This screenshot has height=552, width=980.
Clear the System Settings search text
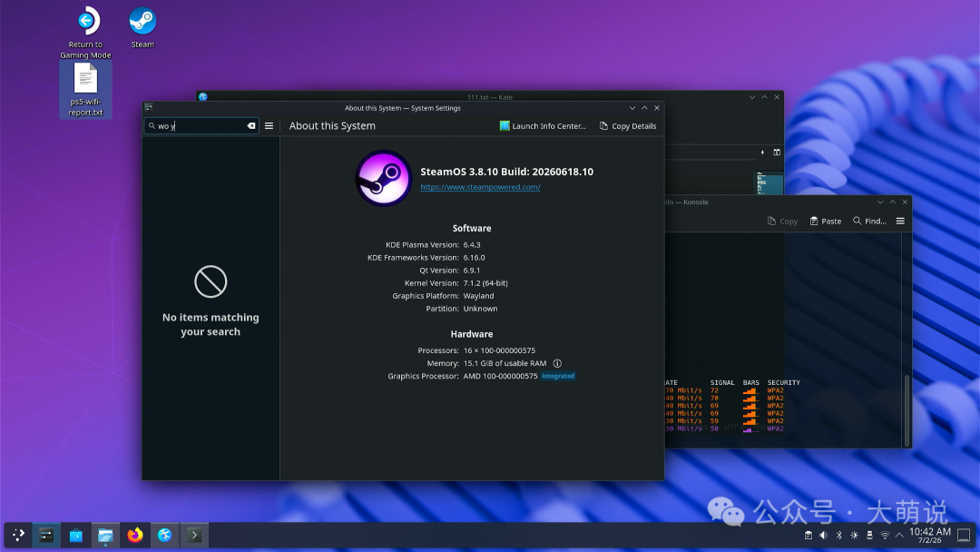point(251,125)
